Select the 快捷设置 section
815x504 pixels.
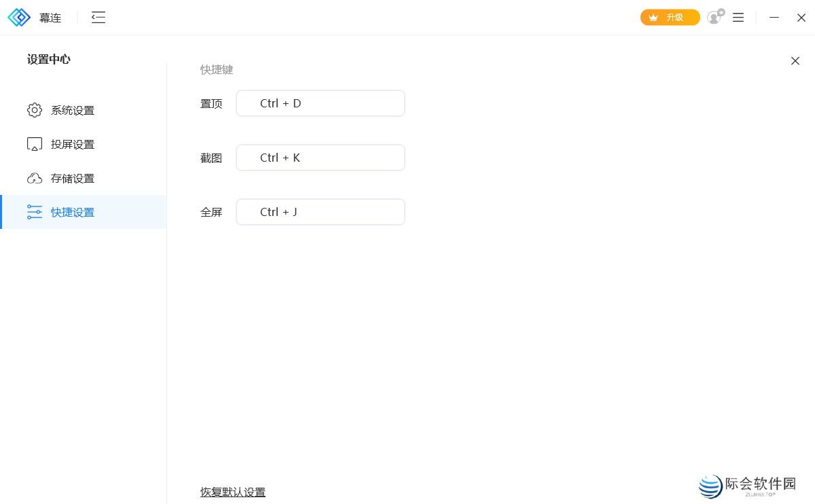click(x=71, y=211)
